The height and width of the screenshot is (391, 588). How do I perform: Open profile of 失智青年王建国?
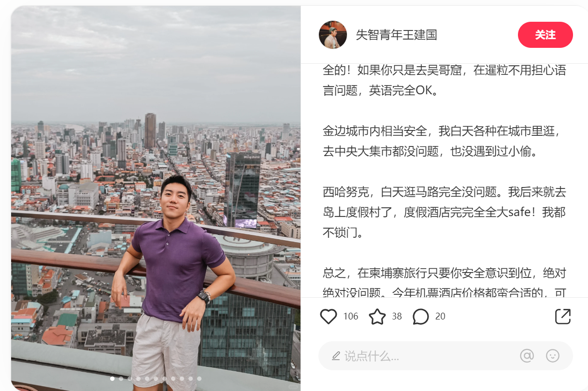point(396,35)
